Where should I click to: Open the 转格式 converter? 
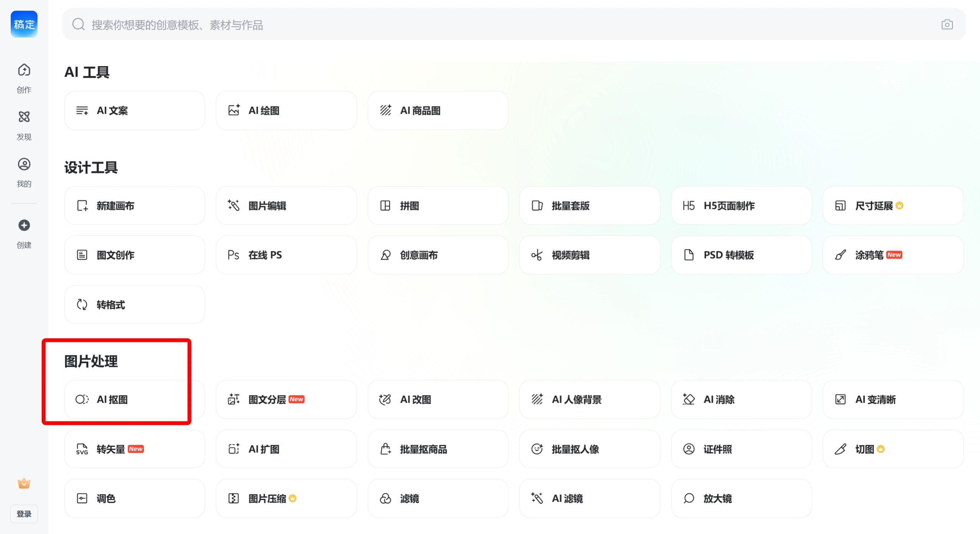pos(135,305)
